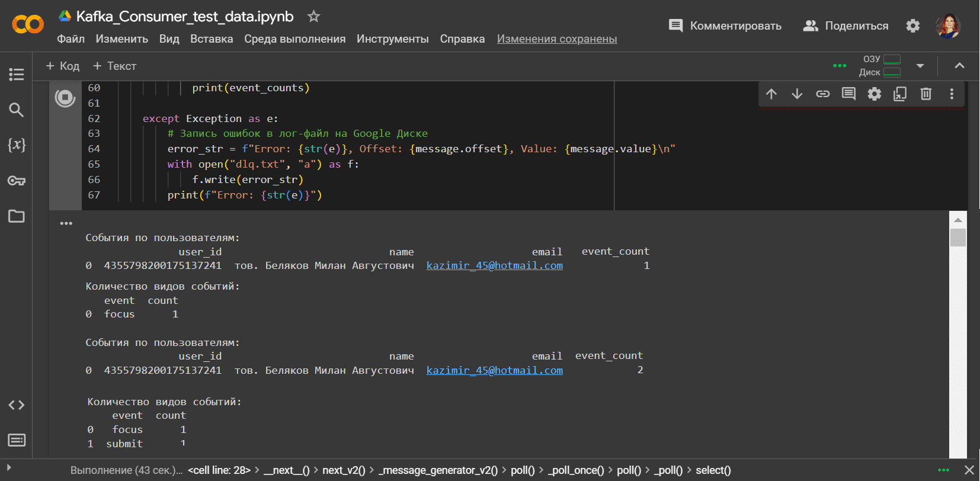This screenshot has height=481, width=980.
Task: Open the search and replace panel
Action: click(x=17, y=110)
